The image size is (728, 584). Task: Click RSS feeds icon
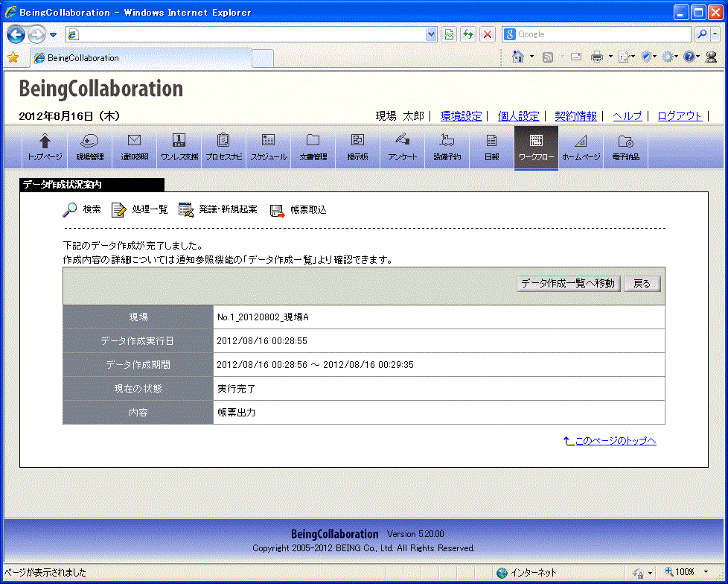[548, 57]
